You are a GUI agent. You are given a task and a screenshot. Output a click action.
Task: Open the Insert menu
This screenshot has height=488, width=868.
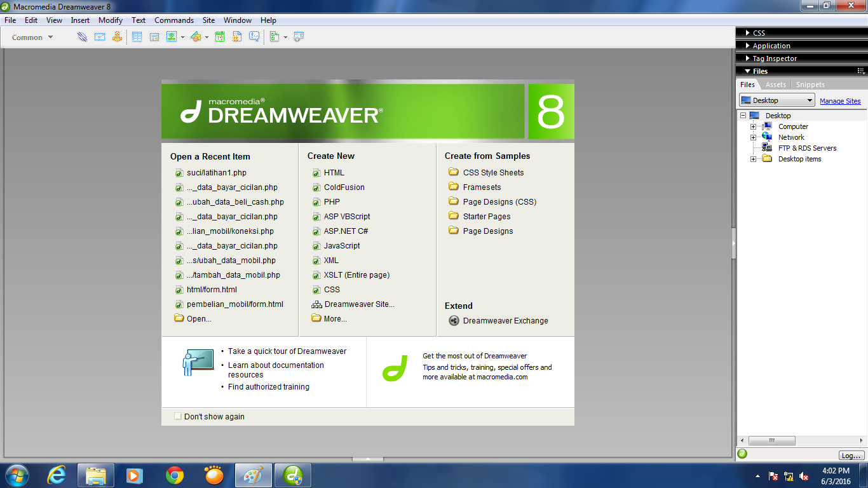(x=80, y=20)
